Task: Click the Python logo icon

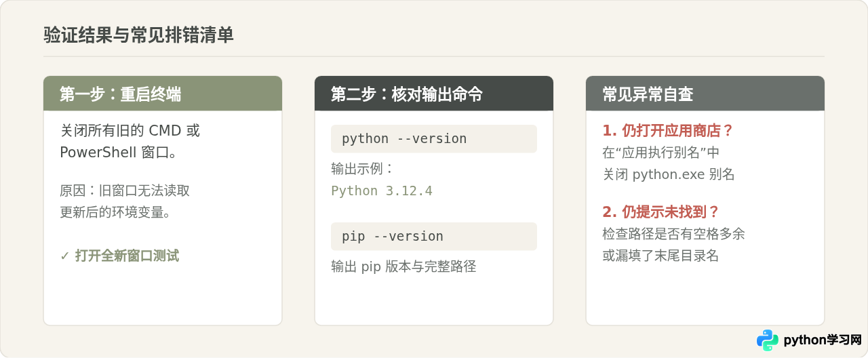Action: (x=768, y=340)
